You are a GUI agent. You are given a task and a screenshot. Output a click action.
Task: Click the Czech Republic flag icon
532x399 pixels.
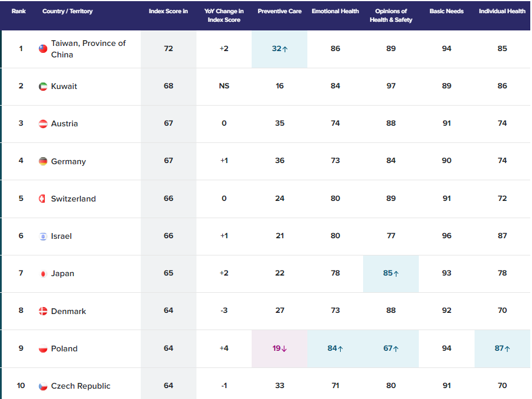coord(43,386)
